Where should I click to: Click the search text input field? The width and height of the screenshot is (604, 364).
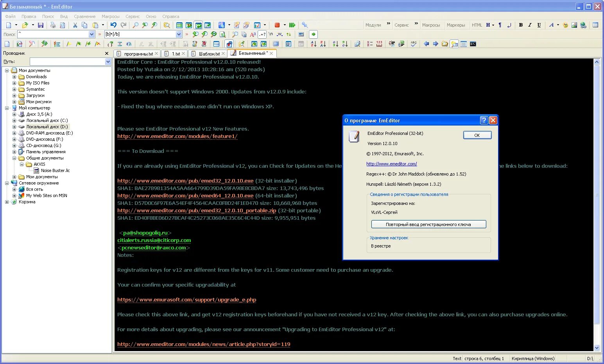(53, 34)
